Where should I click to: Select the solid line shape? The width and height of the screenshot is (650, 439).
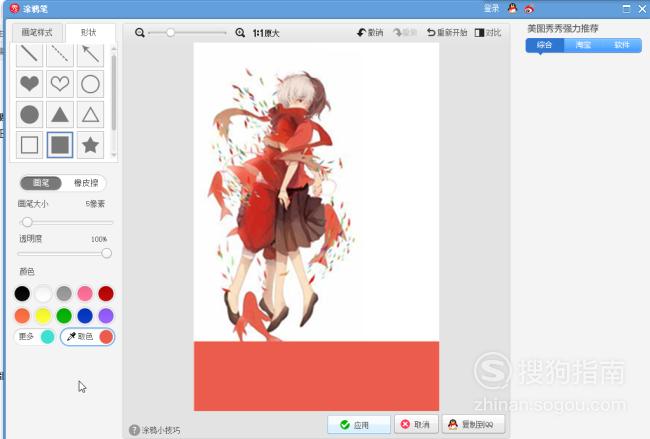(29, 54)
